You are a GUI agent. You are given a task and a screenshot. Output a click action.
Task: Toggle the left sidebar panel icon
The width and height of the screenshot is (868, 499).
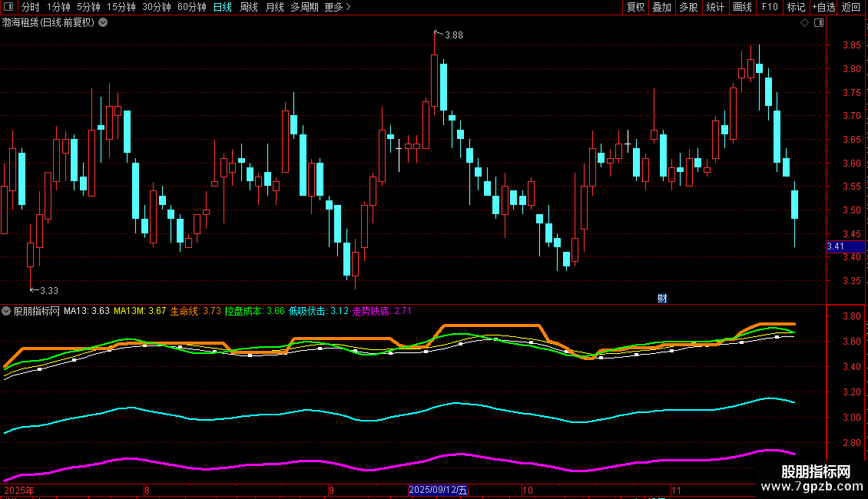click(8, 7)
